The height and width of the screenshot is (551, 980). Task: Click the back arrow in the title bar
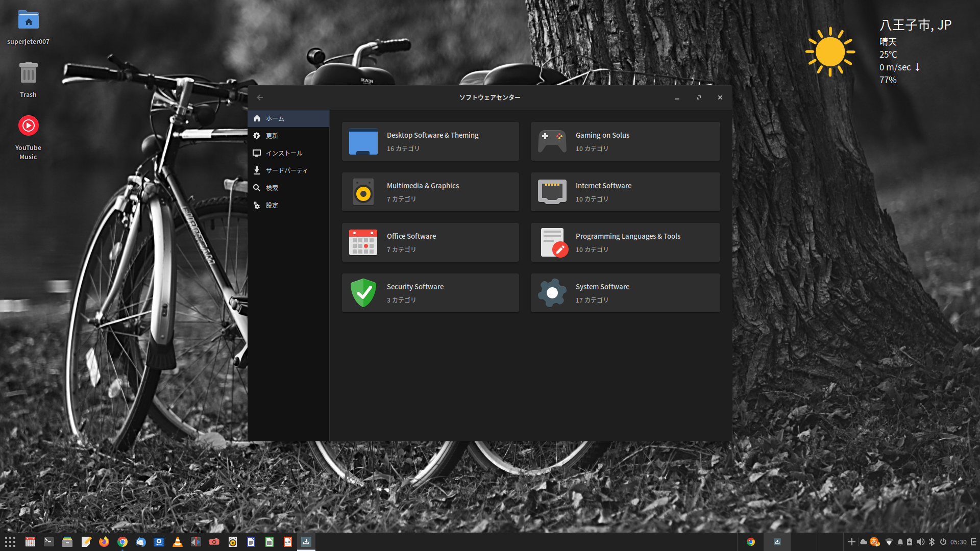(260, 97)
